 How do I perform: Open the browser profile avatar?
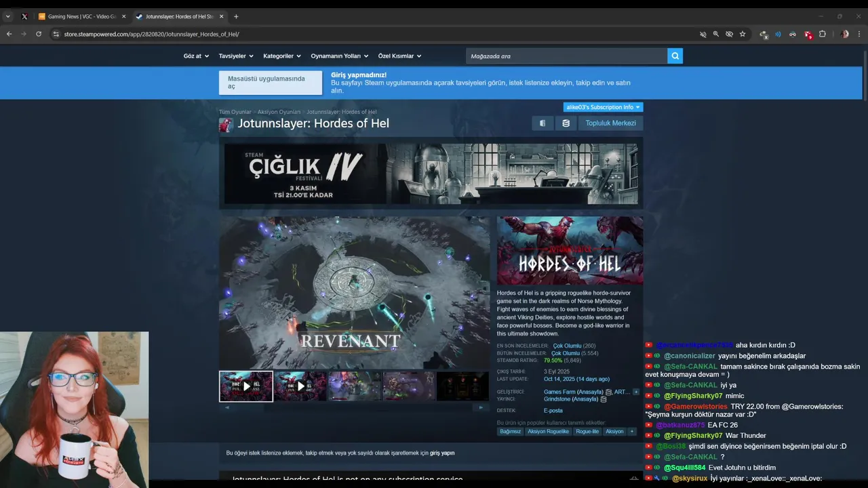(844, 34)
